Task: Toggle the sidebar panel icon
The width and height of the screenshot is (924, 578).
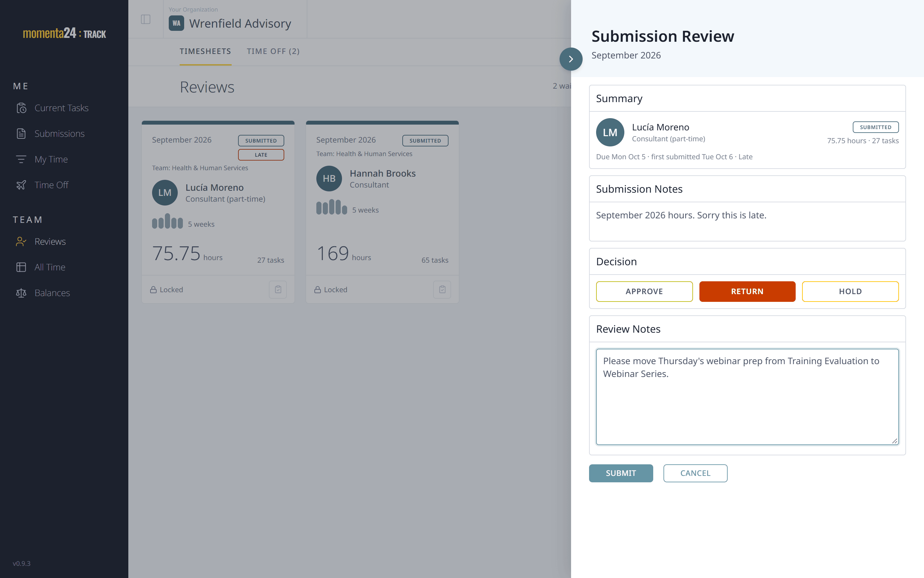Action: (145, 19)
